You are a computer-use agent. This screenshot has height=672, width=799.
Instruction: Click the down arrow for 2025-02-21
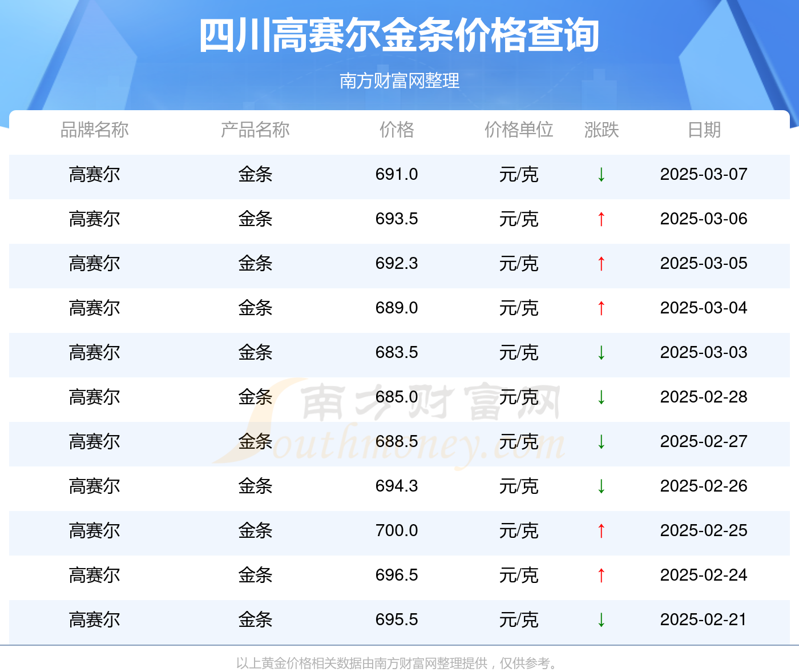tap(601, 619)
